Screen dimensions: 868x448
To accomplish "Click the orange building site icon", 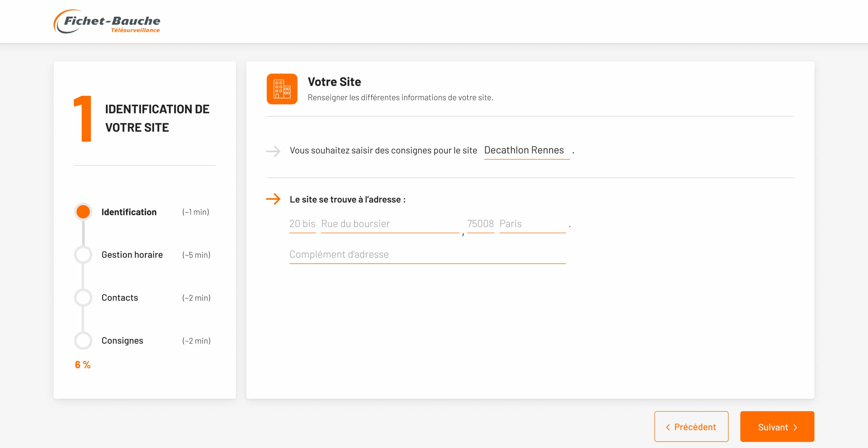I will 282,89.
